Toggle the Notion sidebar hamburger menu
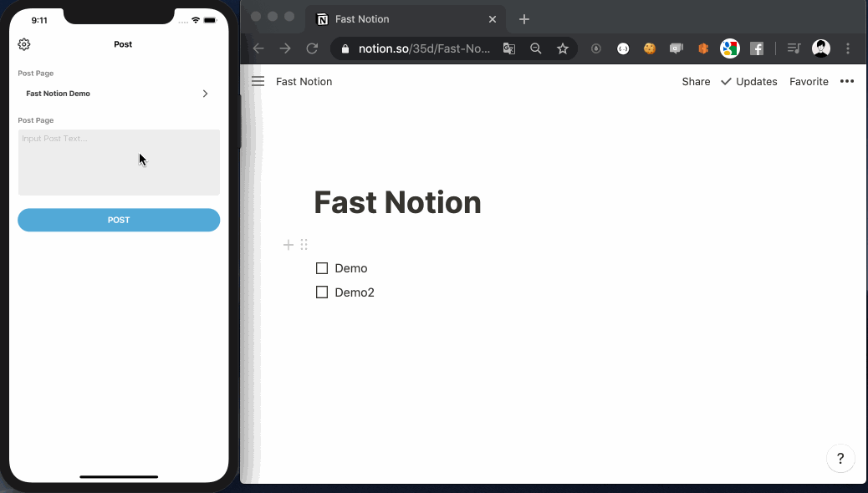The height and width of the screenshot is (493, 868). tap(258, 81)
